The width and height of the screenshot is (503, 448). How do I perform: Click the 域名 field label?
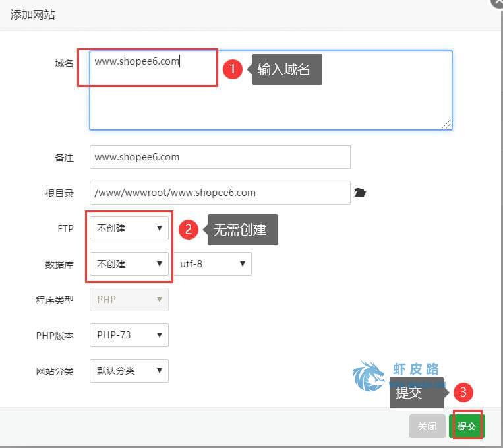64,63
